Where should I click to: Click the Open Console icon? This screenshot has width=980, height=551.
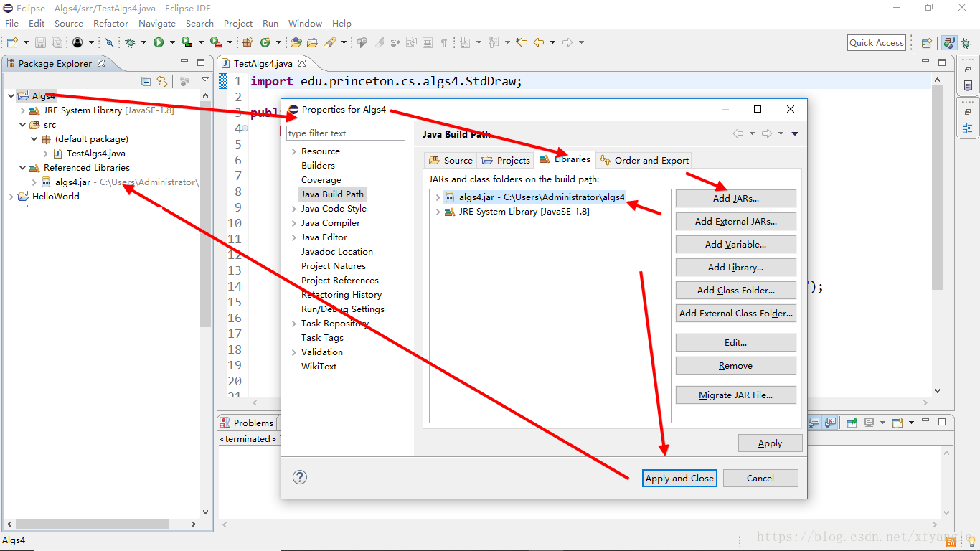point(897,423)
